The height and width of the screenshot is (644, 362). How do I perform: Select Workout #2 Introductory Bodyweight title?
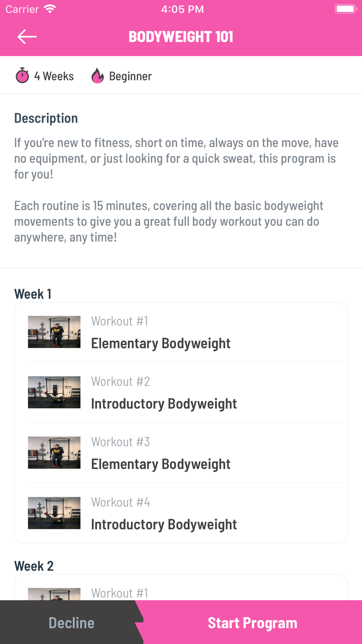[x=164, y=404]
